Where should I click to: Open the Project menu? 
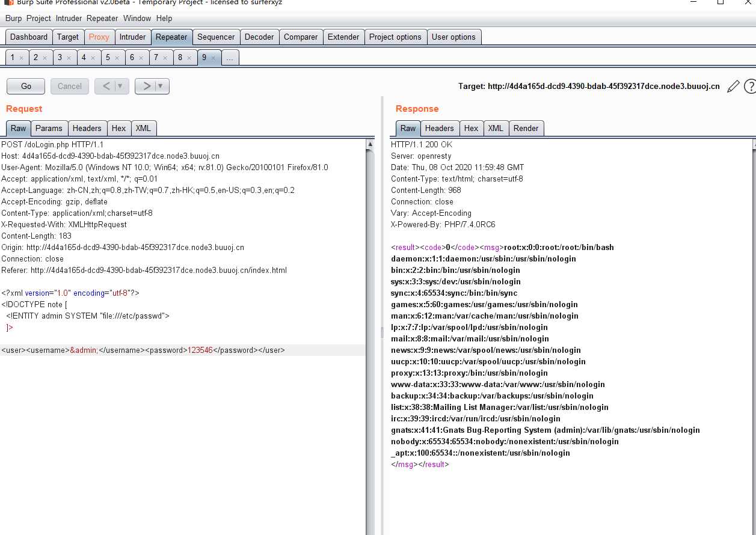coord(38,19)
